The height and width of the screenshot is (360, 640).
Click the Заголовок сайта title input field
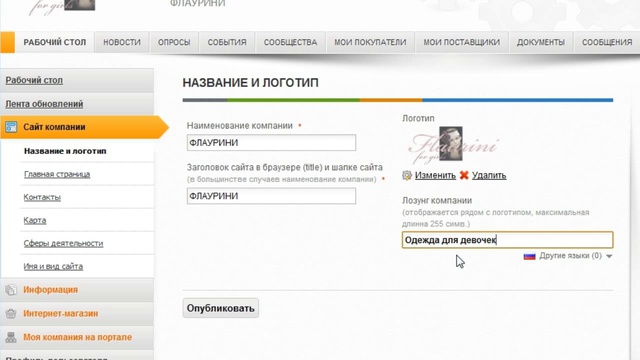pyautogui.click(x=271, y=196)
